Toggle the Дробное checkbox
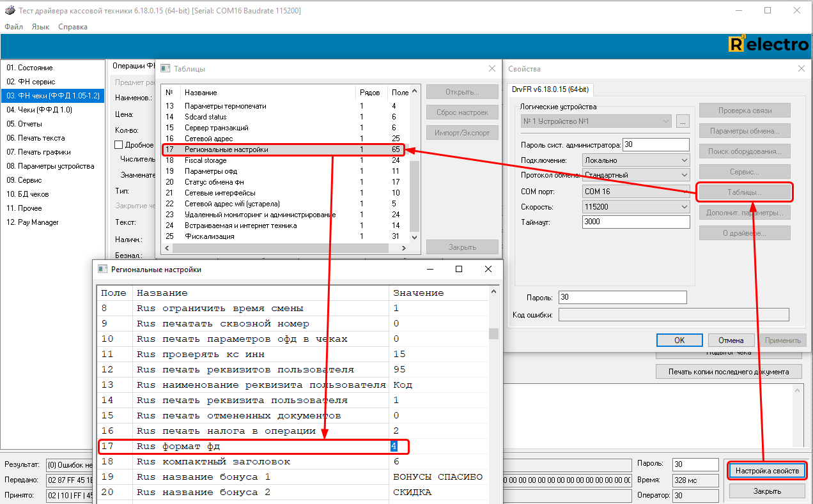Viewport: 813px width, 504px height. pyautogui.click(x=118, y=145)
